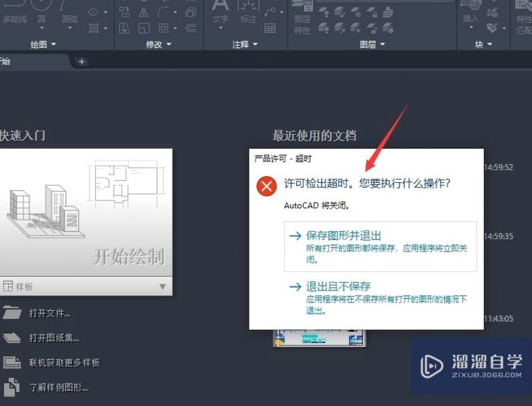
Task: Click recent document timestamp 11:43:05
Action: [499, 319]
